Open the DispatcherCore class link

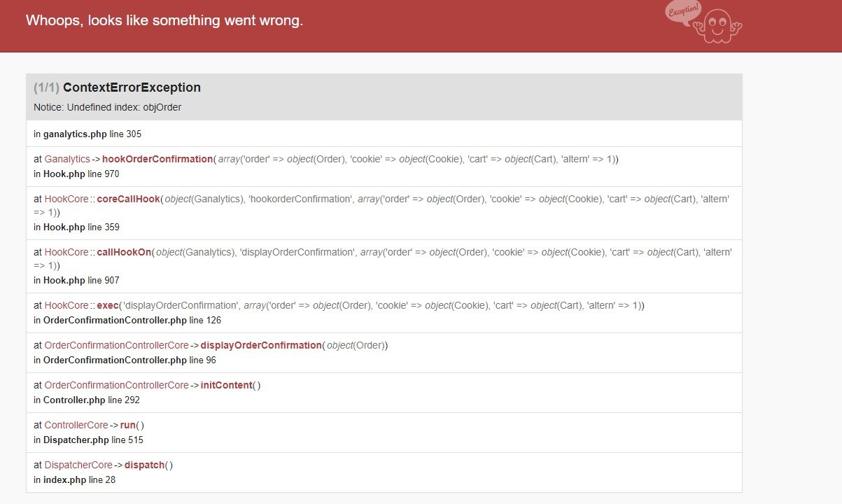point(78,465)
